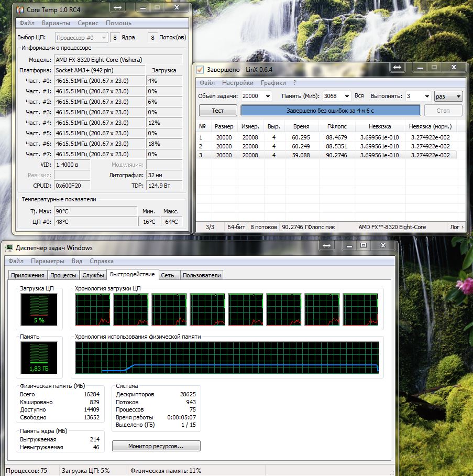Open the Лог panel in LinX status bar

(x=456, y=227)
